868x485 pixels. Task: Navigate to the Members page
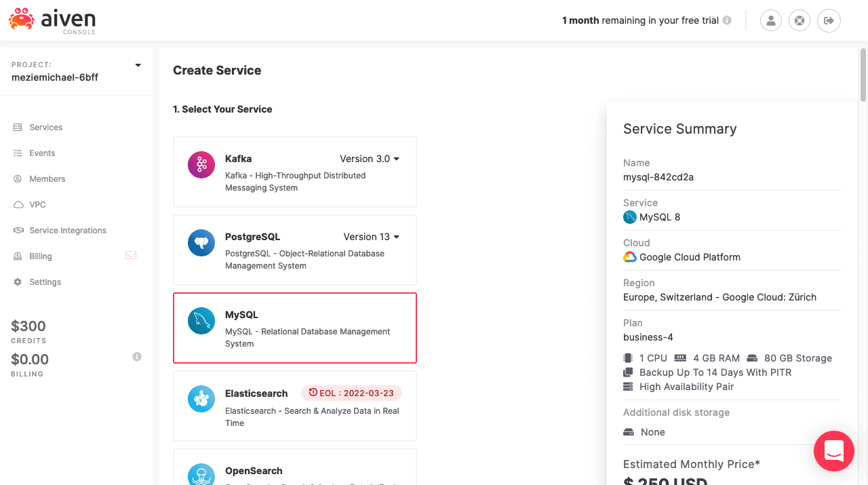tap(47, 179)
